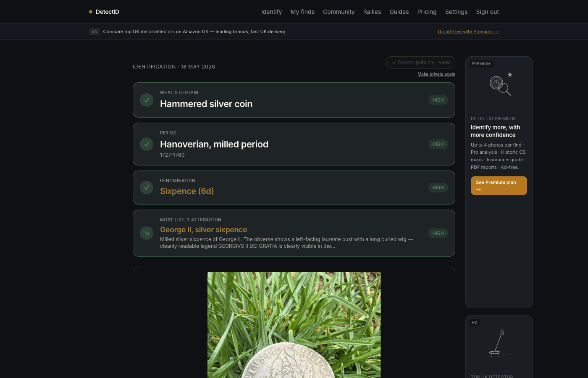Click the check icon beside Sixpence (6d)
This screenshot has height=378, width=588.
tap(147, 187)
